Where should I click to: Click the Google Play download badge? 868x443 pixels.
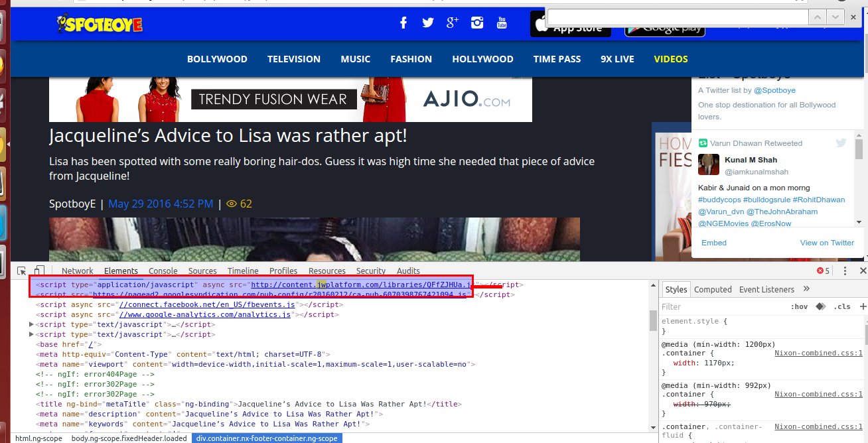(664, 29)
